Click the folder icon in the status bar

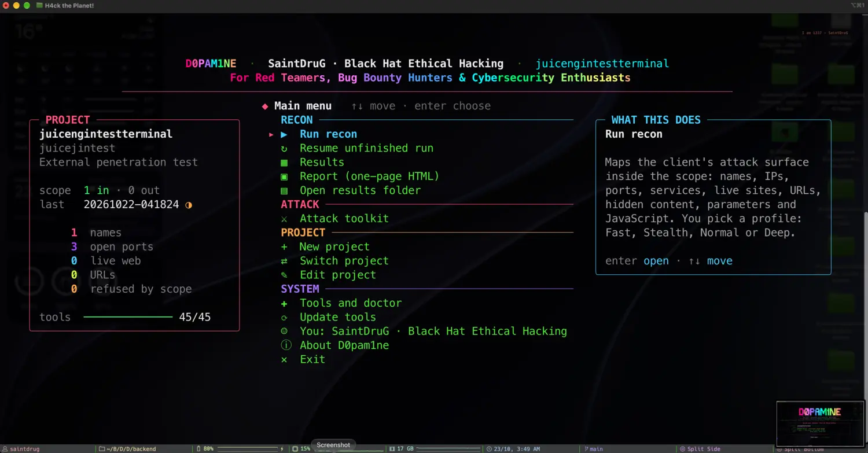coord(102,449)
